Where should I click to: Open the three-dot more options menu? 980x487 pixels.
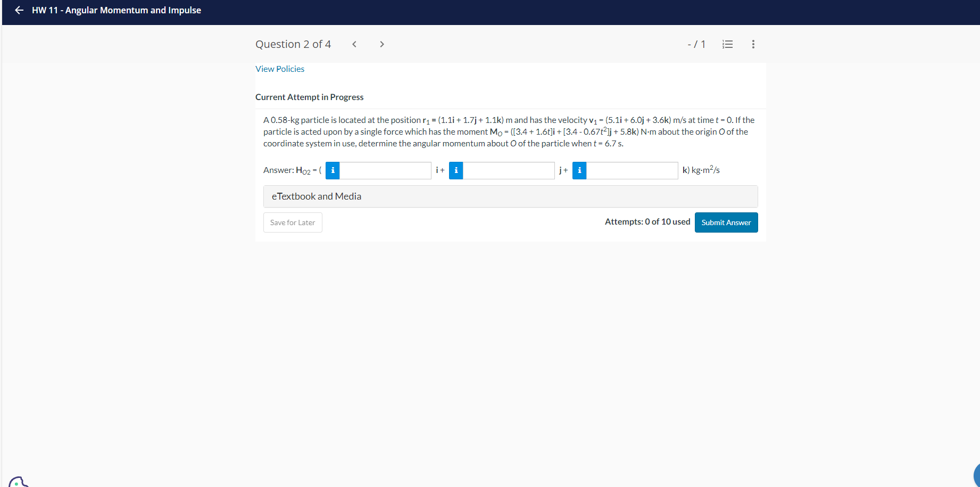click(x=753, y=44)
